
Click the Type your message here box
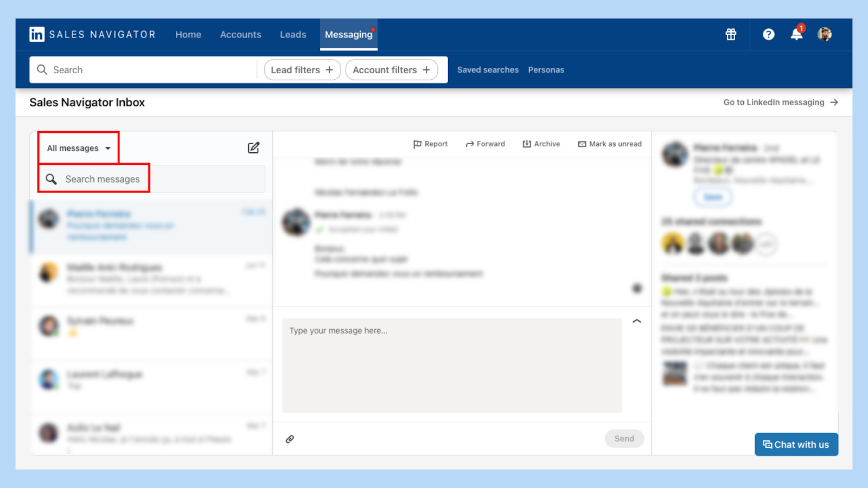click(452, 365)
